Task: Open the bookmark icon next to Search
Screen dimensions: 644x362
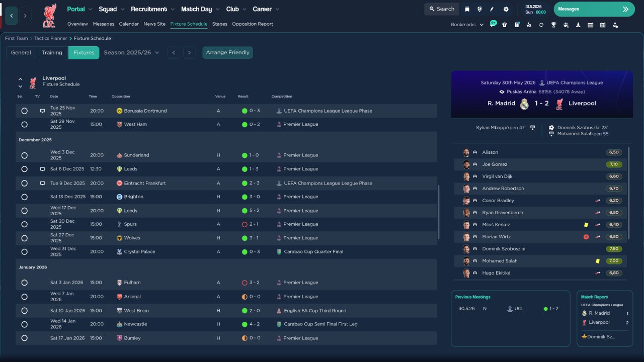Action: 467,9
